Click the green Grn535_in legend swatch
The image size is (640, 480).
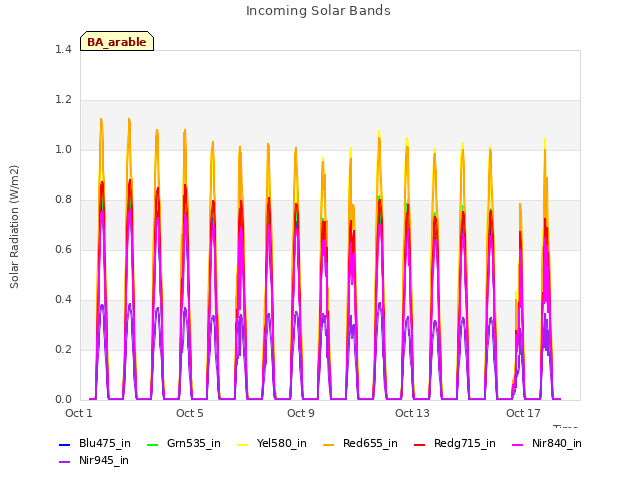click(152, 444)
